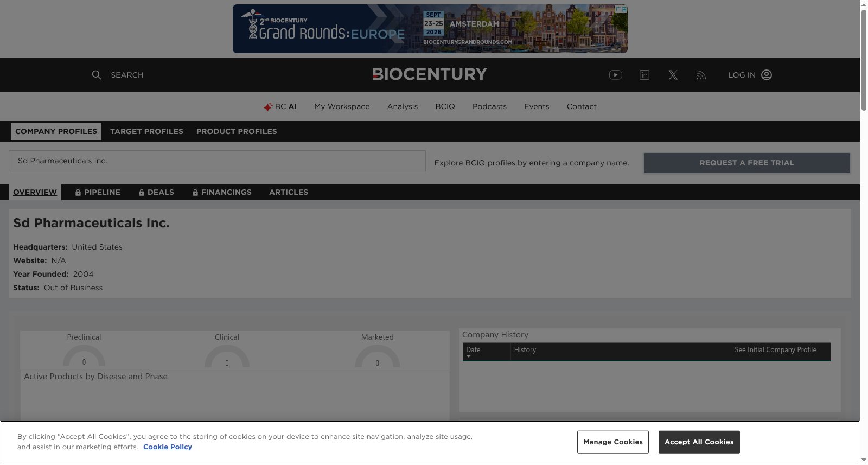Open the Events menu item

[x=537, y=107]
